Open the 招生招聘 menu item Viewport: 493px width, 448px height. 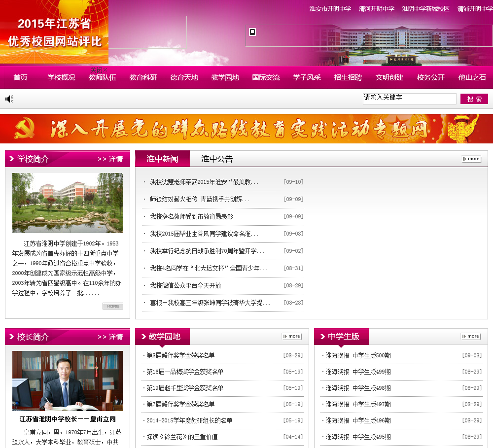point(348,77)
